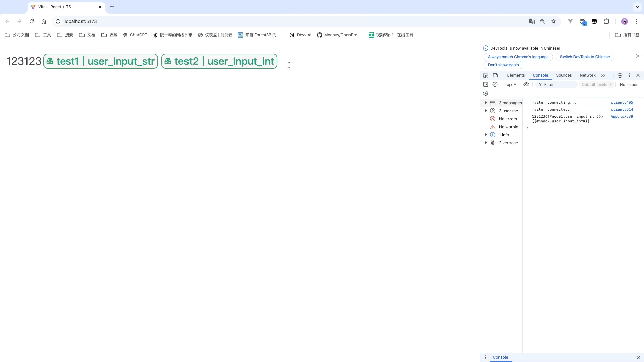
Task: Clear the console
Action: coord(495,84)
